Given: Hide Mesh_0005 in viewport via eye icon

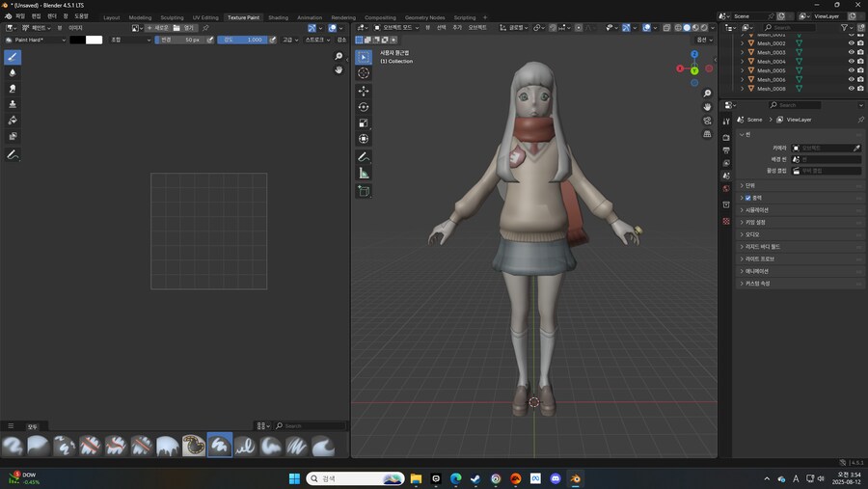Looking at the screenshot, I should (852, 70).
